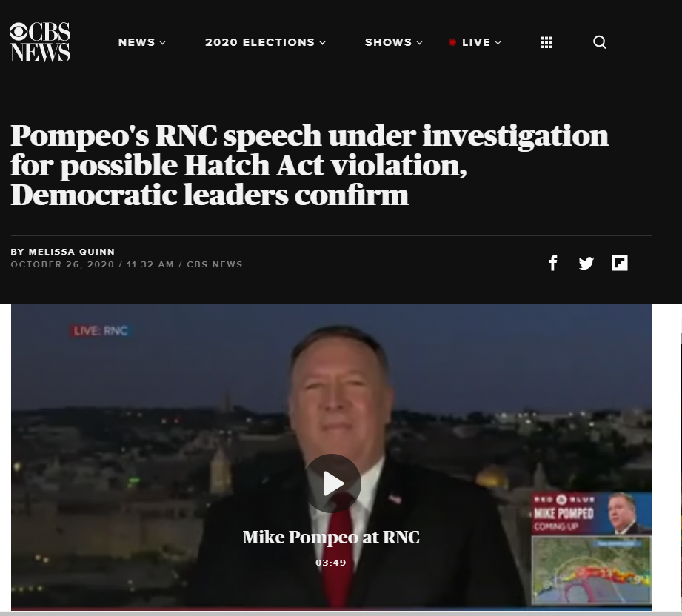682x616 pixels.
Task: Click the CBS News logo
Action: click(x=40, y=41)
